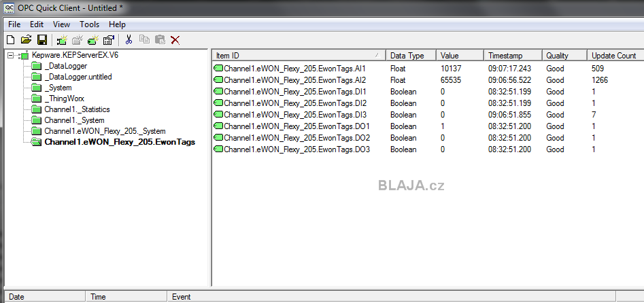
Task: Select the Kepware.KEPServerEX.V6 server label
Action: pos(75,55)
